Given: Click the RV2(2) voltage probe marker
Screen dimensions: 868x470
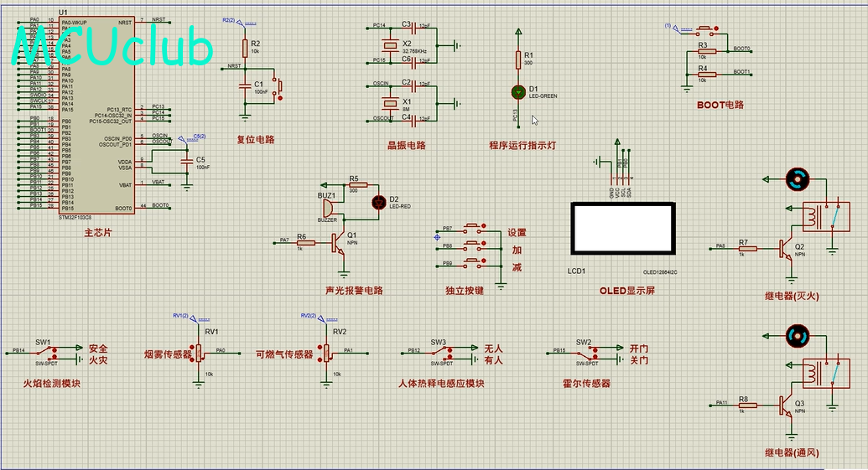Looking at the screenshot, I should click(x=318, y=317).
